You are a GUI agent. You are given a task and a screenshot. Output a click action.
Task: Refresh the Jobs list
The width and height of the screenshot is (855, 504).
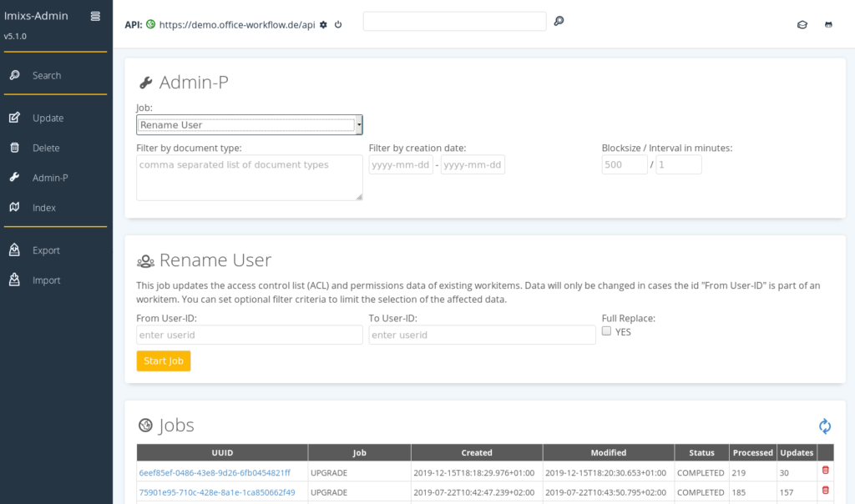pos(825,426)
